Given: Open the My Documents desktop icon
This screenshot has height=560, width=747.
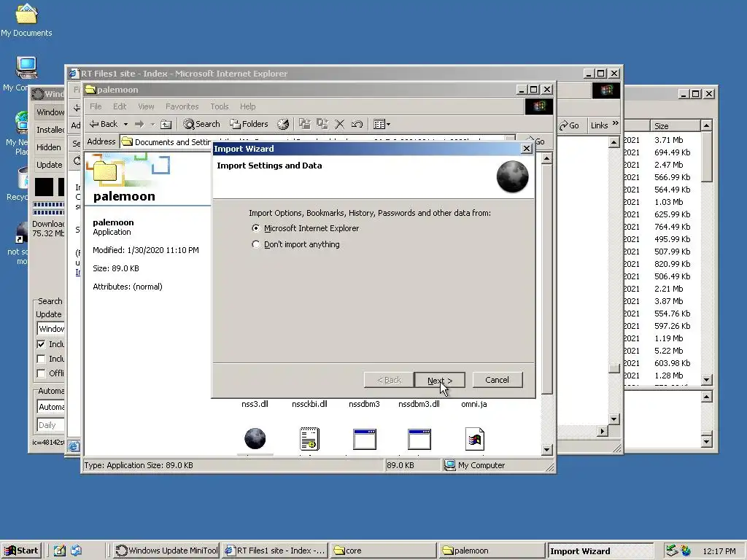Looking at the screenshot, I should pos(26,20).
